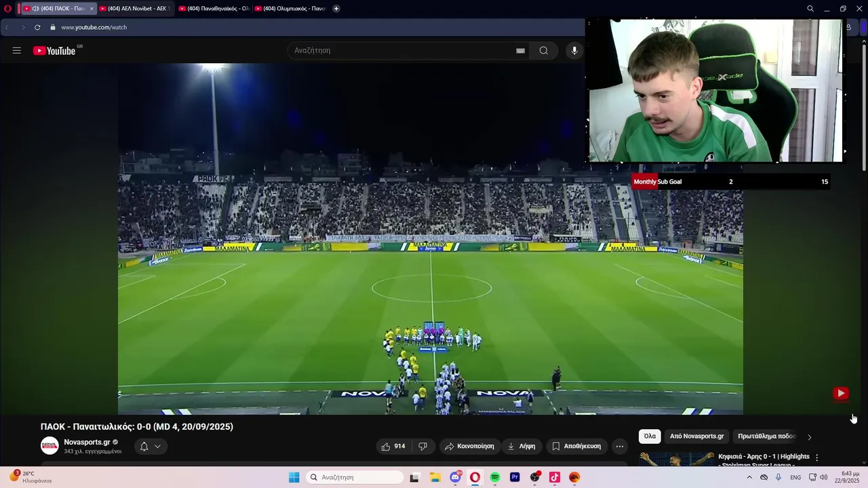Download video with Λήψη button
868x488 pixels.
521,446
